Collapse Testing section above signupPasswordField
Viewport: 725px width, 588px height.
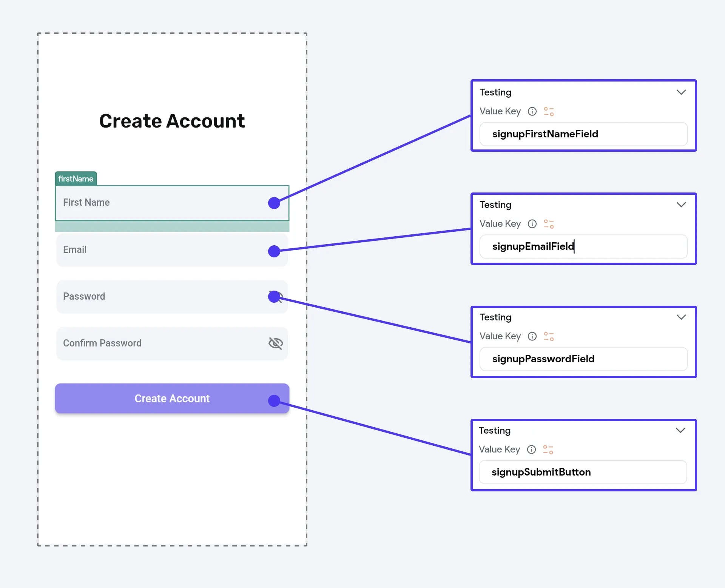click(681, 317)
